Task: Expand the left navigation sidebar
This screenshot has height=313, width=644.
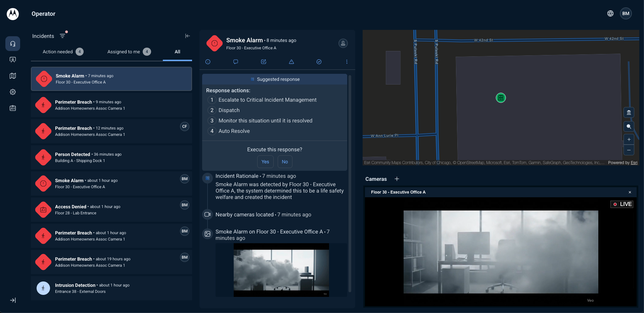Action: coord(13,300)
